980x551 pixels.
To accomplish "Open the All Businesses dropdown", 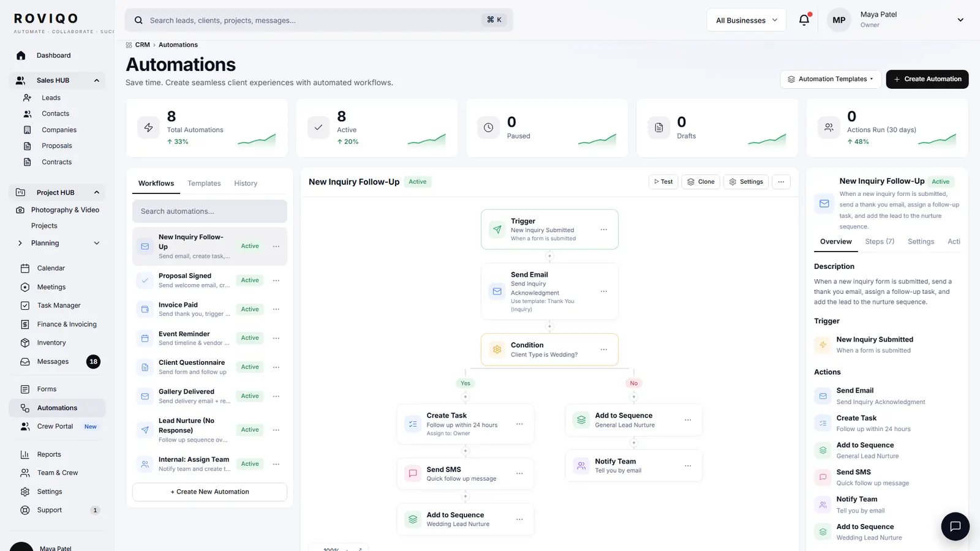I will coord(746,20).
